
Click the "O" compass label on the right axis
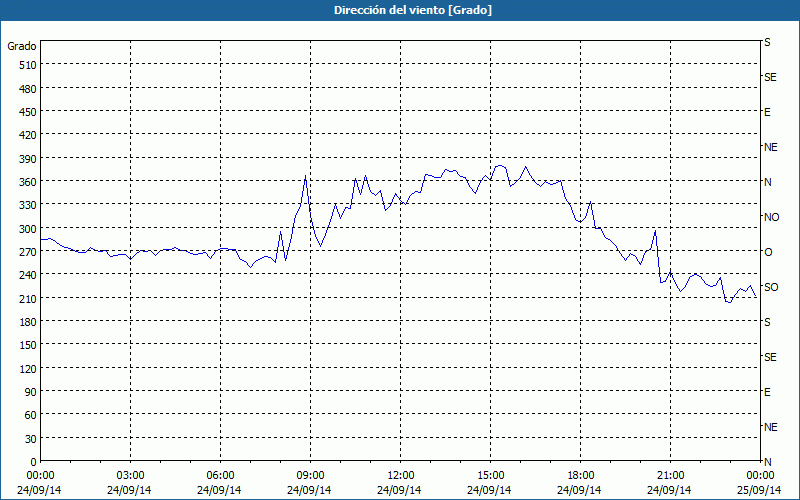768,252
